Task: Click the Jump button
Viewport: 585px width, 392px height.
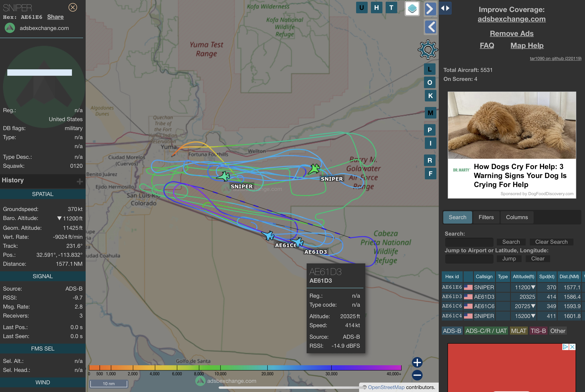Action: [509, 259]
